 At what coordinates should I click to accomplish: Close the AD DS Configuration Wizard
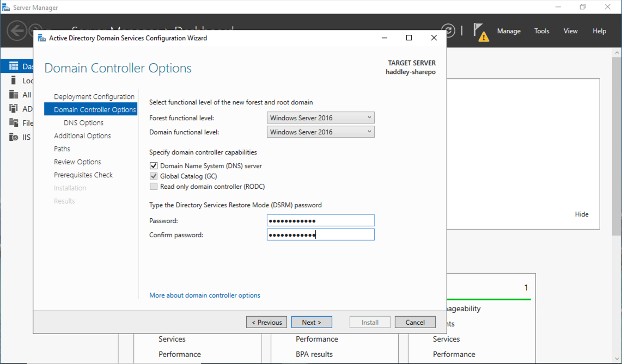434,38
